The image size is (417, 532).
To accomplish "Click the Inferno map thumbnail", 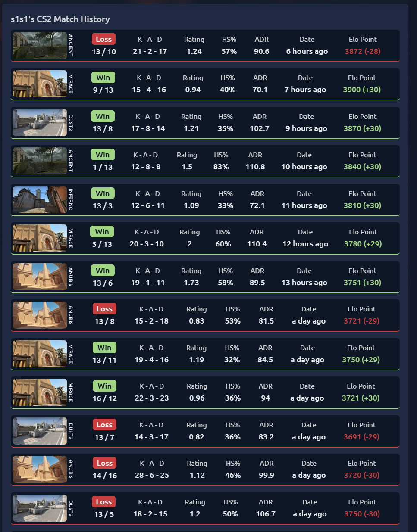I will click(40, 200).
